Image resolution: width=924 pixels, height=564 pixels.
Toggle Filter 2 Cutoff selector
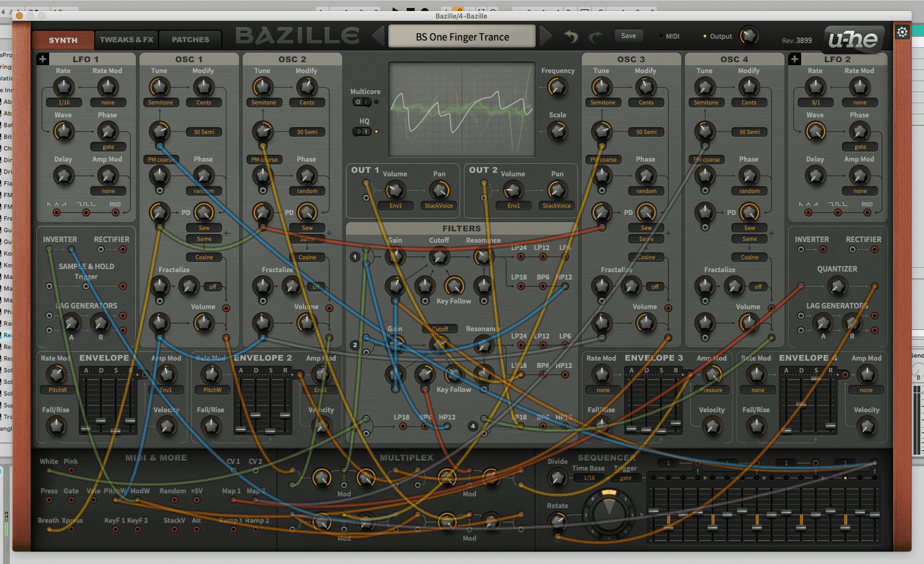coord(440,329)
